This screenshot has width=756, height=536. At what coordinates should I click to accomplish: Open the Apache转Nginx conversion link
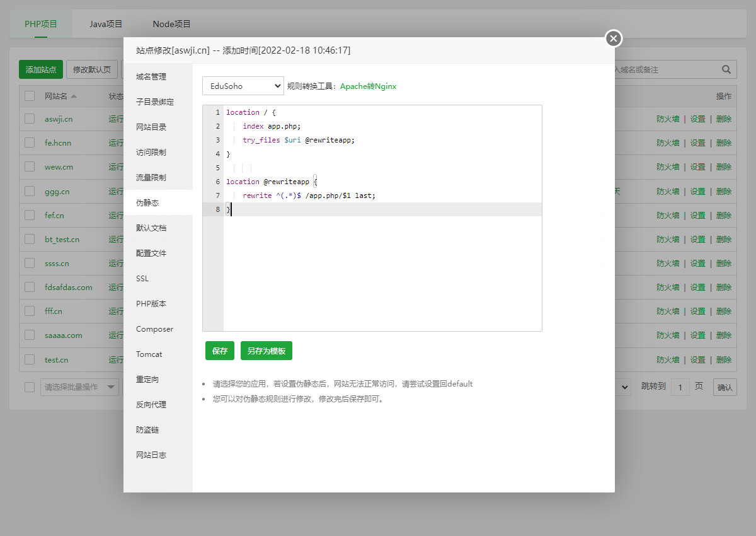(368, 86)
